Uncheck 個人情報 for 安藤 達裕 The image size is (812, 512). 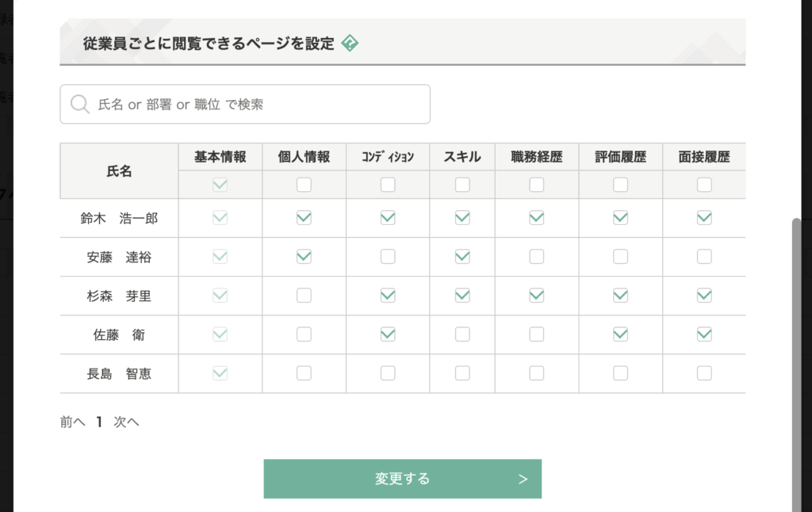pos(304,257)
